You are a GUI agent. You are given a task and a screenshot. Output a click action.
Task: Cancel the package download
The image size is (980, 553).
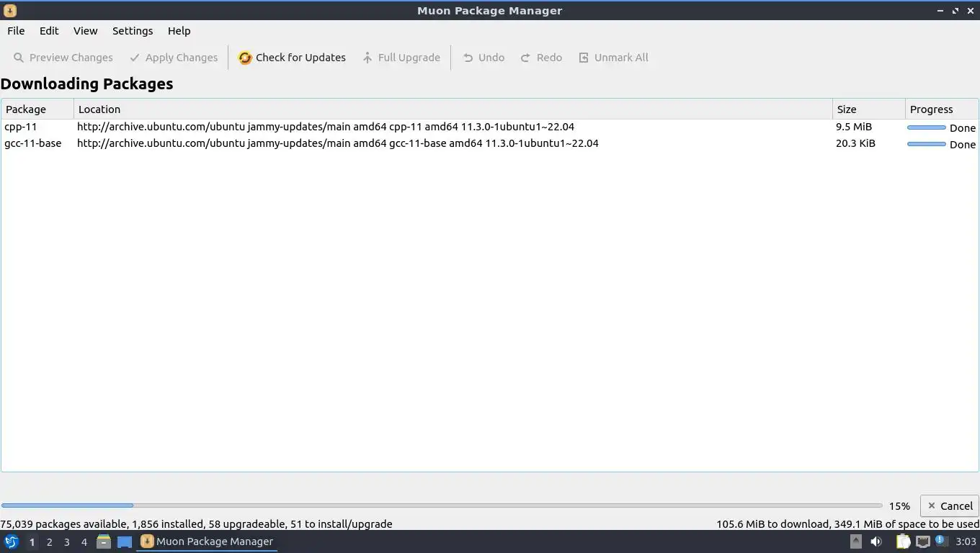click(x=949, y=506)
